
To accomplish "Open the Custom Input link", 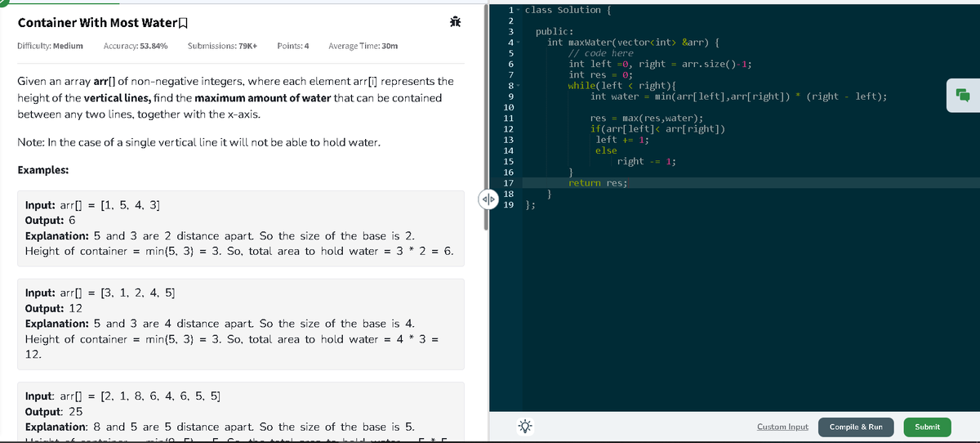I will click(782, 427).
